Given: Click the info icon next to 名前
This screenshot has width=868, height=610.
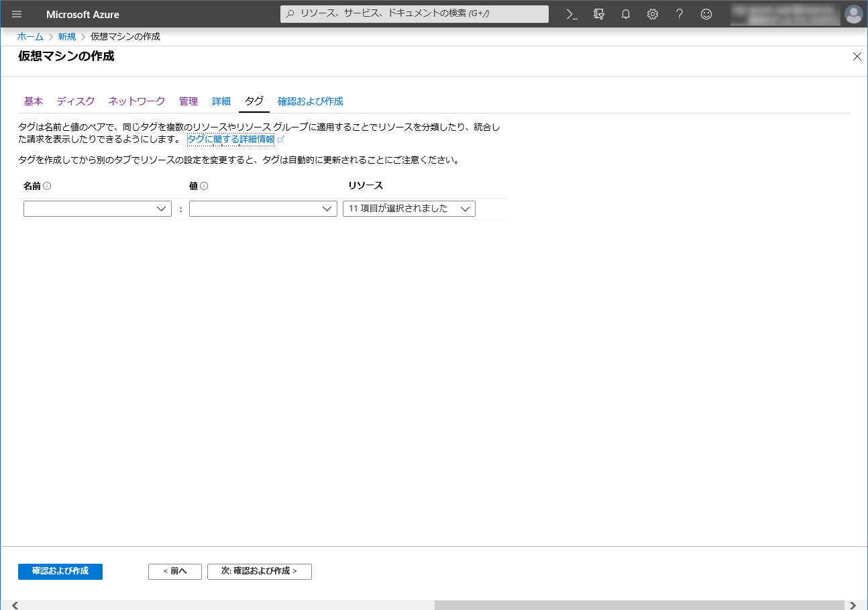Looking at the screenshot, I should (48, 186).
